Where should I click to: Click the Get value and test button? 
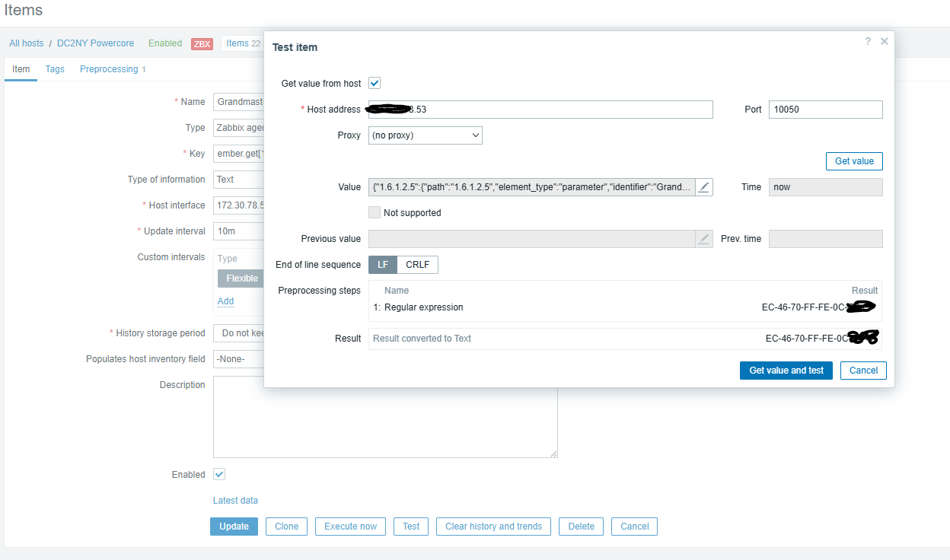pos(786,371)
